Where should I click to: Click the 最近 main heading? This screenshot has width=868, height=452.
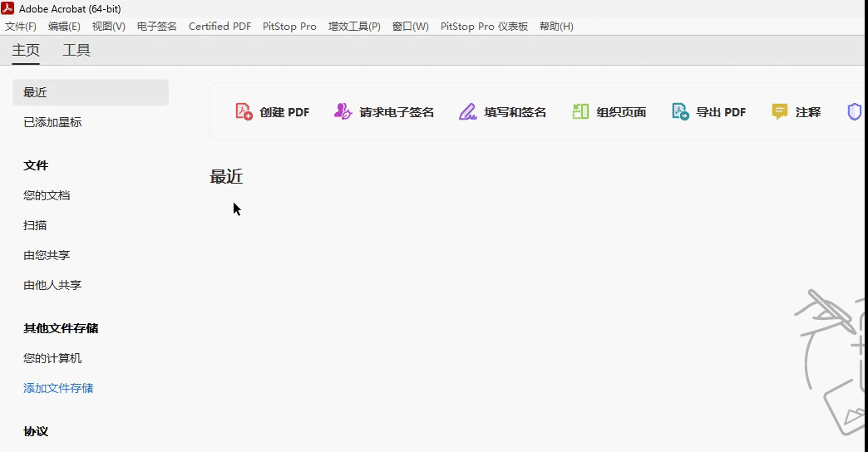[226, 176]
